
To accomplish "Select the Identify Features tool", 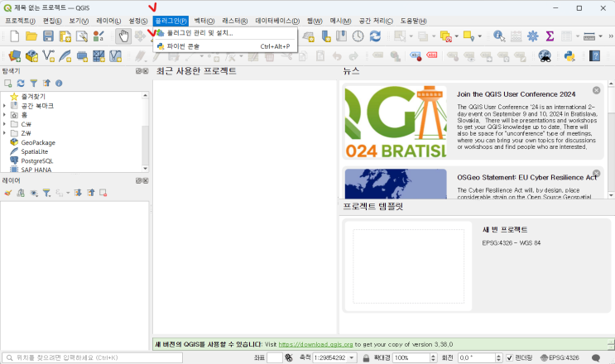I will 499,36.
